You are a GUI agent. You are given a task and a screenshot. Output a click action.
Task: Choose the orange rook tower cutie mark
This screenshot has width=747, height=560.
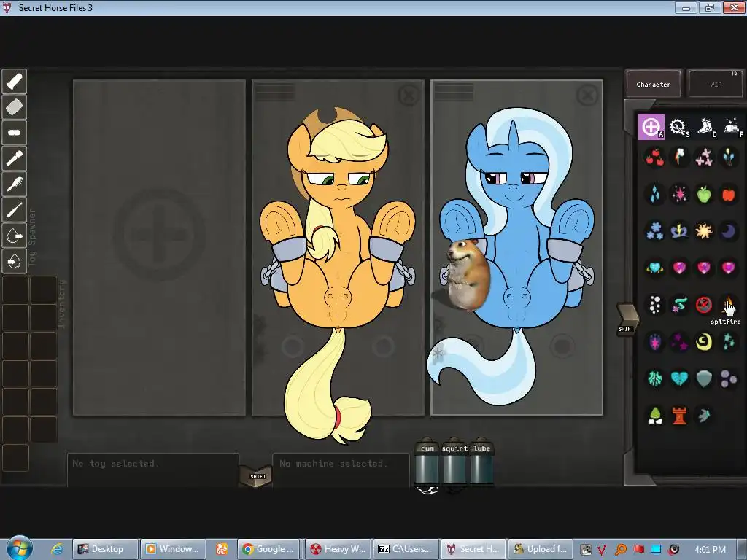679,415
